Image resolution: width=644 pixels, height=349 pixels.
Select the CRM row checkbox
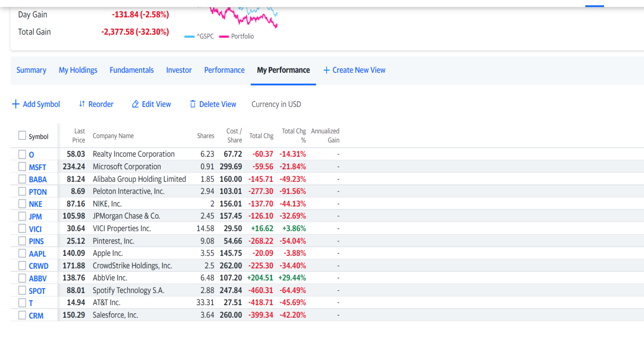pyautogui.click(x=22, y=315)
